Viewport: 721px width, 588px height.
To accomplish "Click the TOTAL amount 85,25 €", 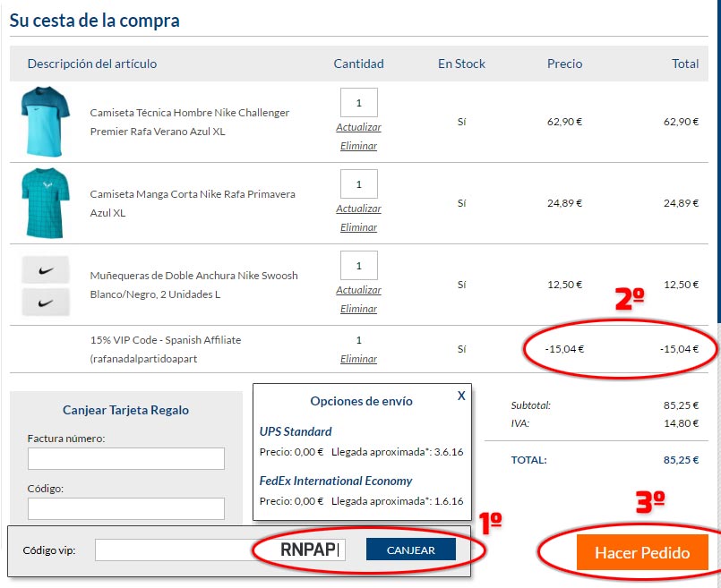I will [x=681, y=460].
